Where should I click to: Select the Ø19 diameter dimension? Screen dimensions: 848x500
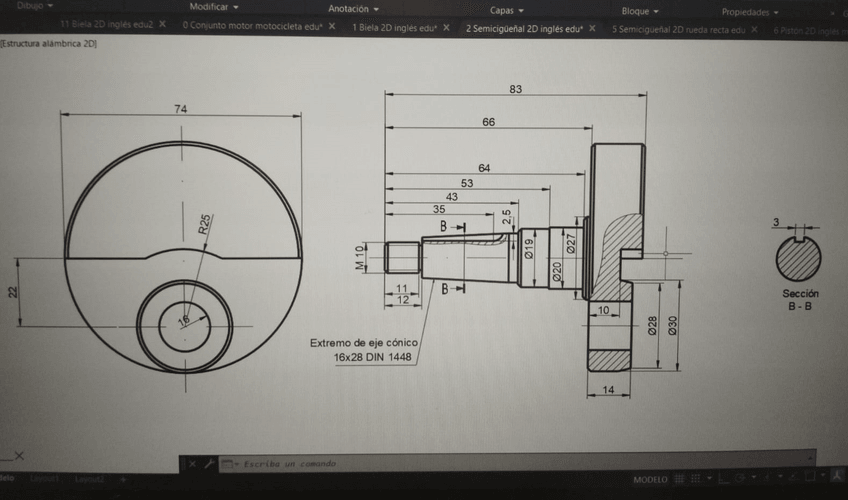(528, 249)
